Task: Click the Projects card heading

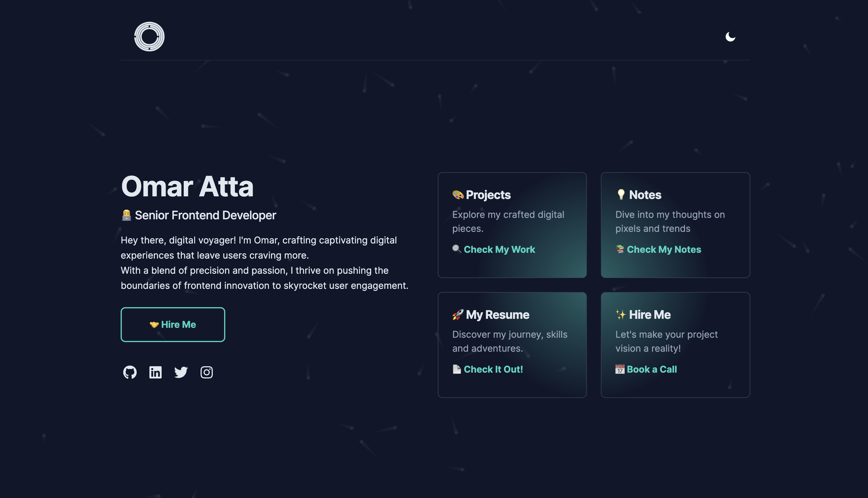Action: pyautogui.click(x=488, y=195)
